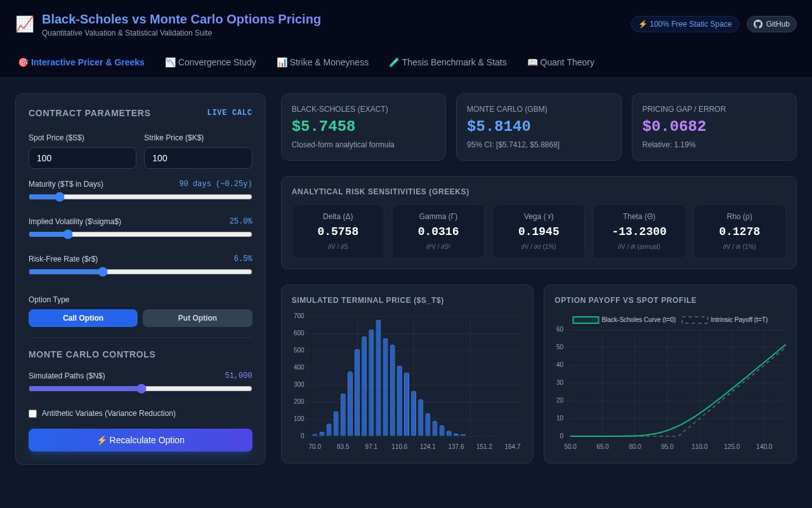The image size is (812, 508).
Task: Click the Simulated Paths slider
Action: (x=140, y=389)
